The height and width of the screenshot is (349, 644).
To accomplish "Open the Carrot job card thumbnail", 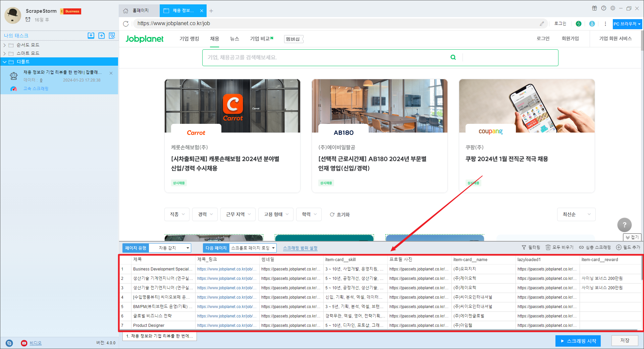I will [232, 106].
